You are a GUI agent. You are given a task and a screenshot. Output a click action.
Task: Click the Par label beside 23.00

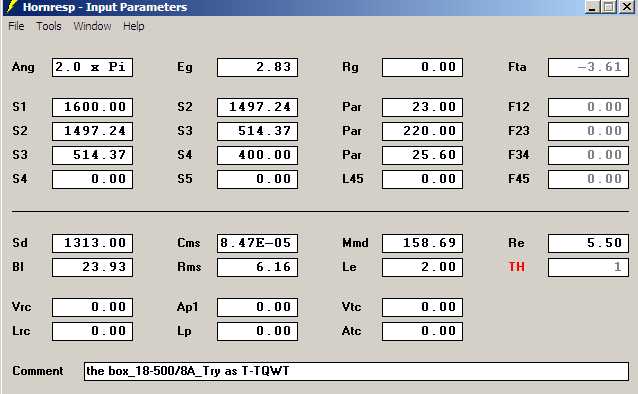352,107
